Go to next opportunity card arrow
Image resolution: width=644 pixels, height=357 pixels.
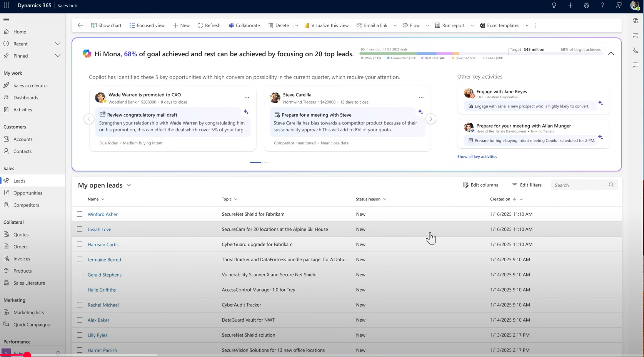[x=431, y=119]
